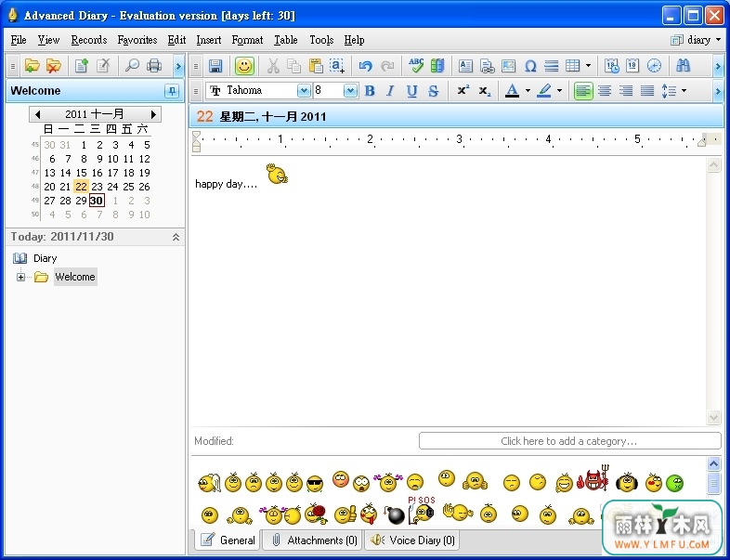730x560 pixels.
Task: Select center alignment button
Action: (605, 91)
